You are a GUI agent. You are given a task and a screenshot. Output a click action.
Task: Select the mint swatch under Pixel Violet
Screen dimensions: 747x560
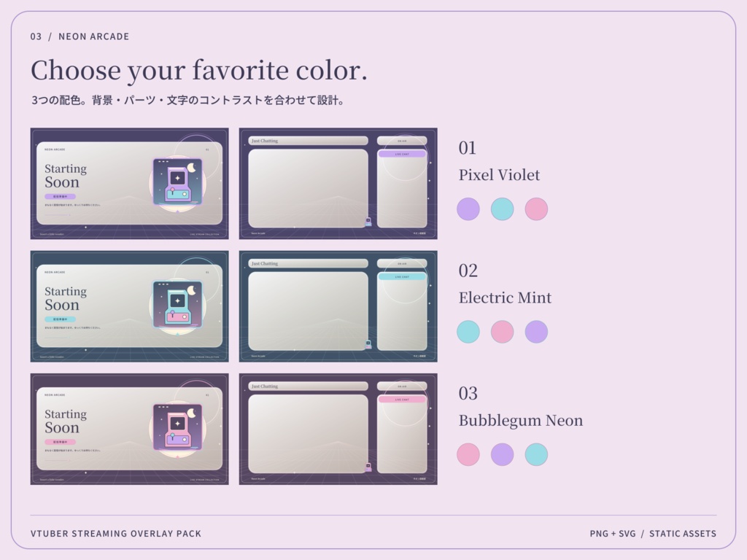[502, 209]
